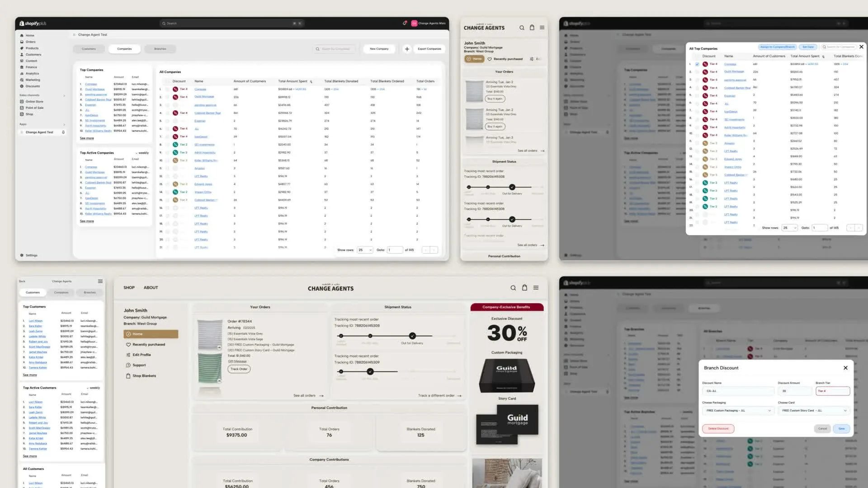Open the notification bell in the Shopify top bar

[405, 23]
